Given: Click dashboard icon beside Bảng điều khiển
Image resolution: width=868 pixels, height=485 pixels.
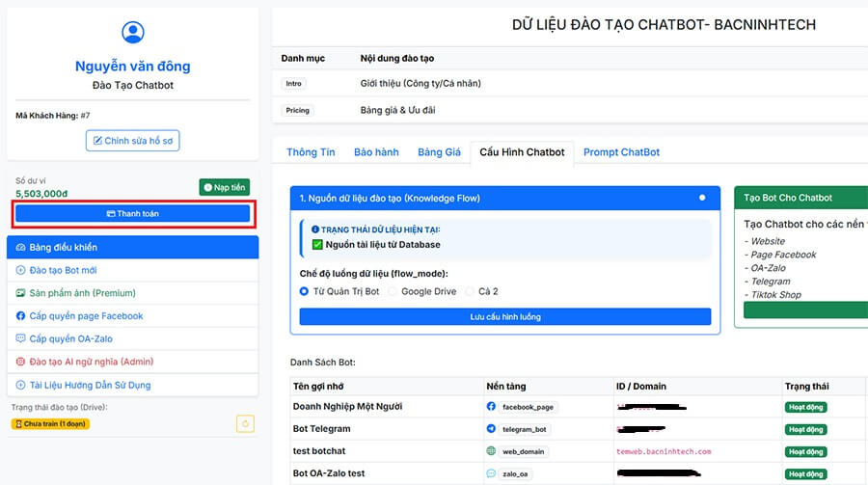Looking at the screenshot, I should 20,248.
